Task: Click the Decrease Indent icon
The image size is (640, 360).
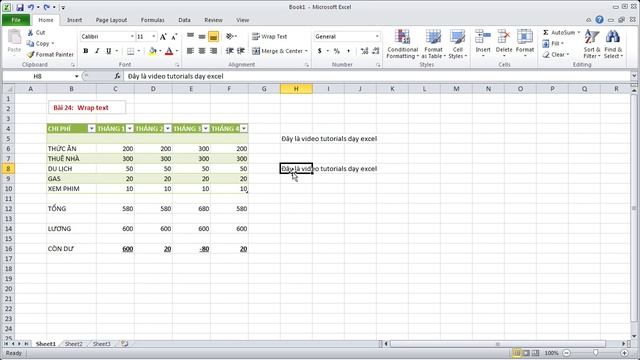Action: pos(230,51)
